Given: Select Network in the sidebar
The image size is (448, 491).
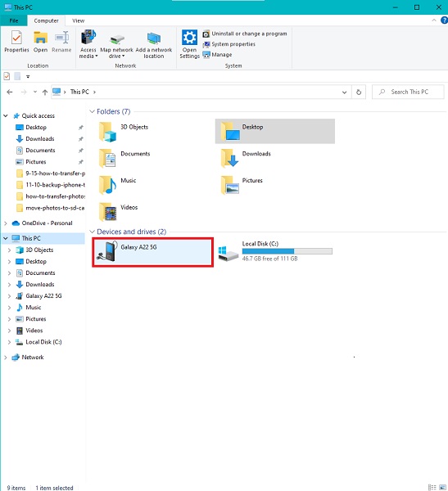Looking at the screenshot, I should click(x=32, y=358).
